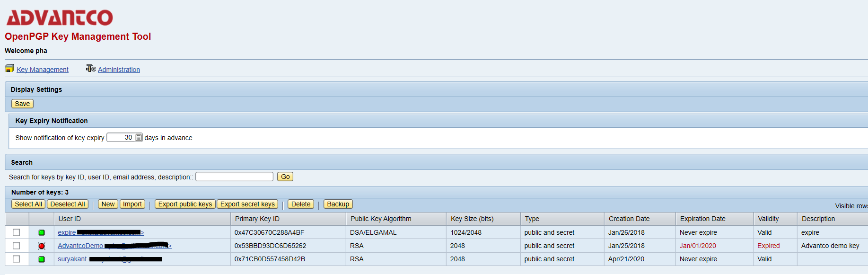The width and height of the screenshot is (868, 275).
Task: Focus the key search input field
Action: (234, 177)
